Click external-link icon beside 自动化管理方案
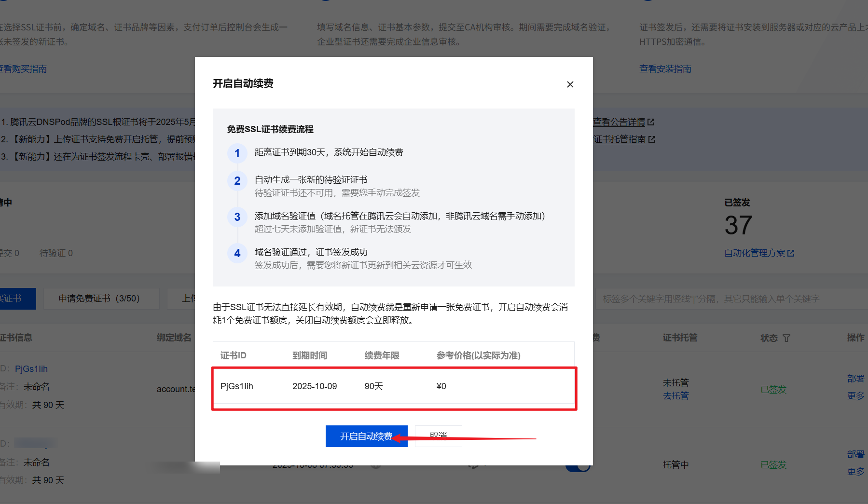The height and width of the screenshot is (504, 868). (x=790, y=252)
